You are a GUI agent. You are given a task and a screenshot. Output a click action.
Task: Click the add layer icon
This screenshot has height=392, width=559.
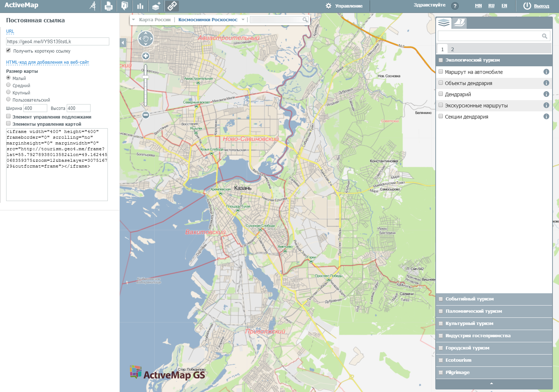156,6
